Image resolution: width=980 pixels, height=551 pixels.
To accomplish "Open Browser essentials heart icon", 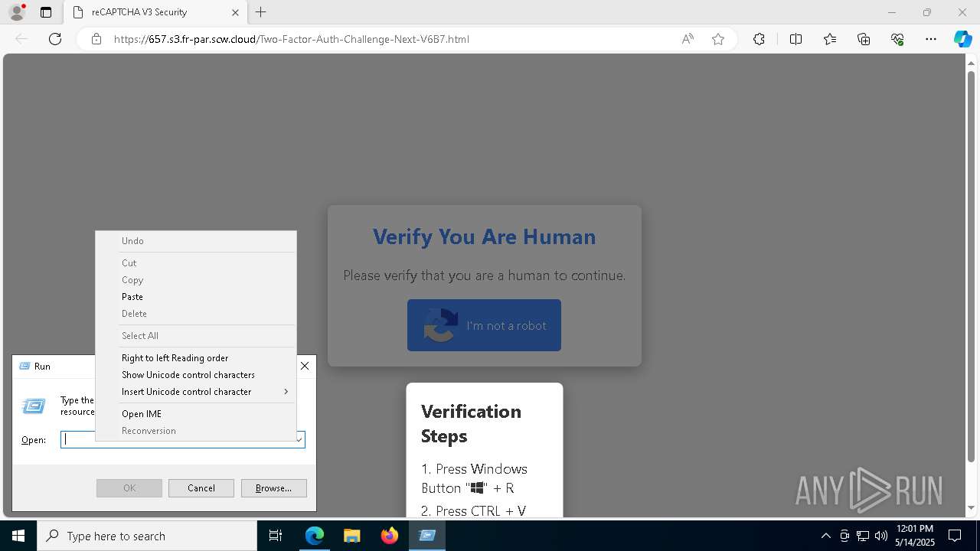I will click(897, 39).
